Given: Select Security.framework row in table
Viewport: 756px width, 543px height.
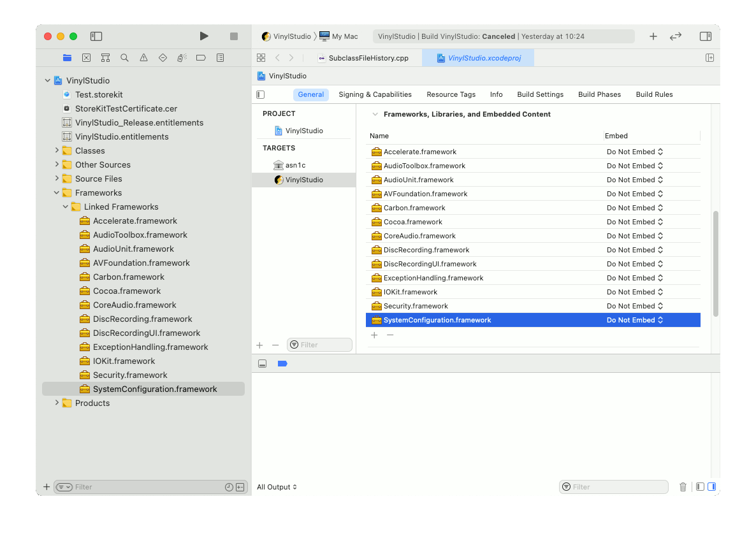Looking at the screenshot, I should point(533,306).
